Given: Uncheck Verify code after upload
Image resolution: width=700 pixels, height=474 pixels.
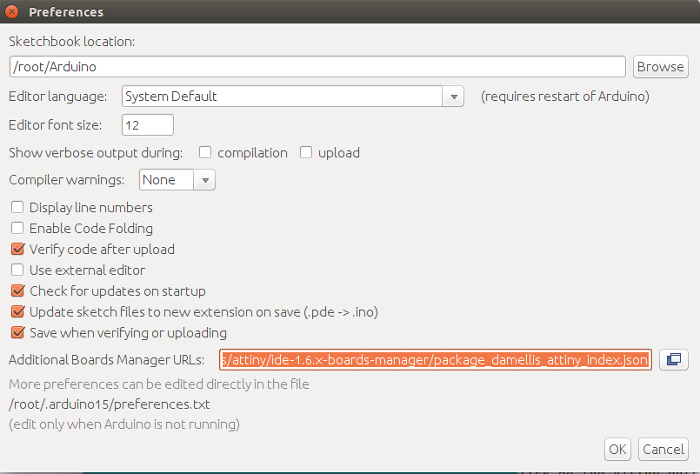Looking at the screenshot, I should tap(17, 249).
